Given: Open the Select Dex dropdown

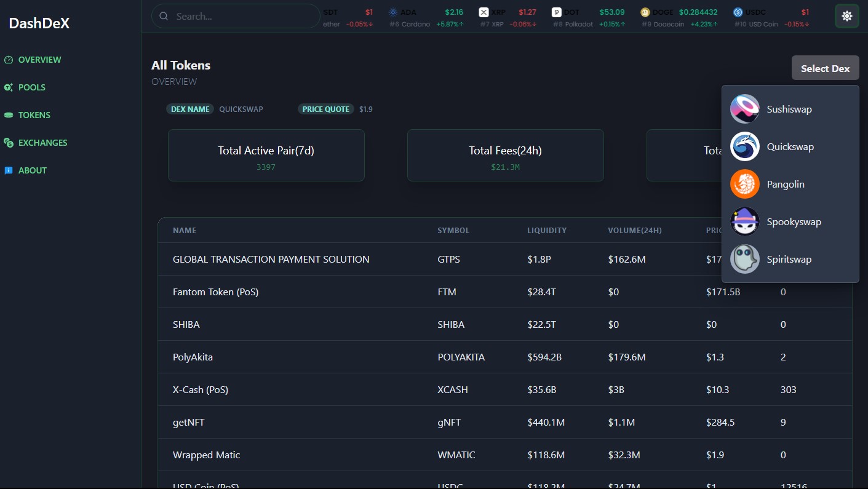Looking at the screenshot, I should 825,68.
